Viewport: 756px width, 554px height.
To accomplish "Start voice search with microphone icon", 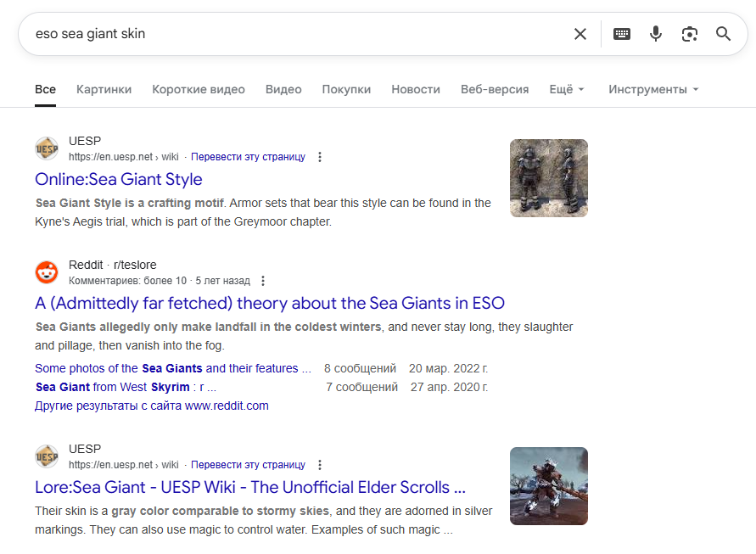I will click(656, 34).
